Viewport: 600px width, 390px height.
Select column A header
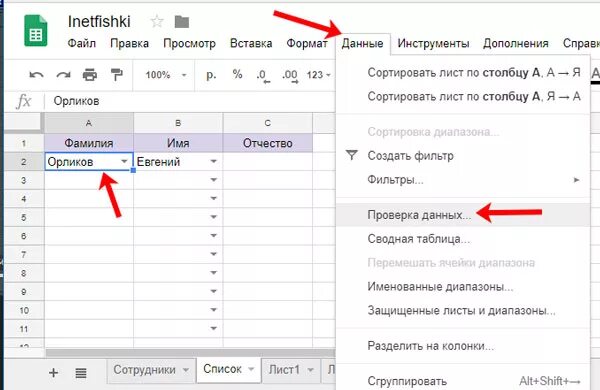[x=89, y=123]
